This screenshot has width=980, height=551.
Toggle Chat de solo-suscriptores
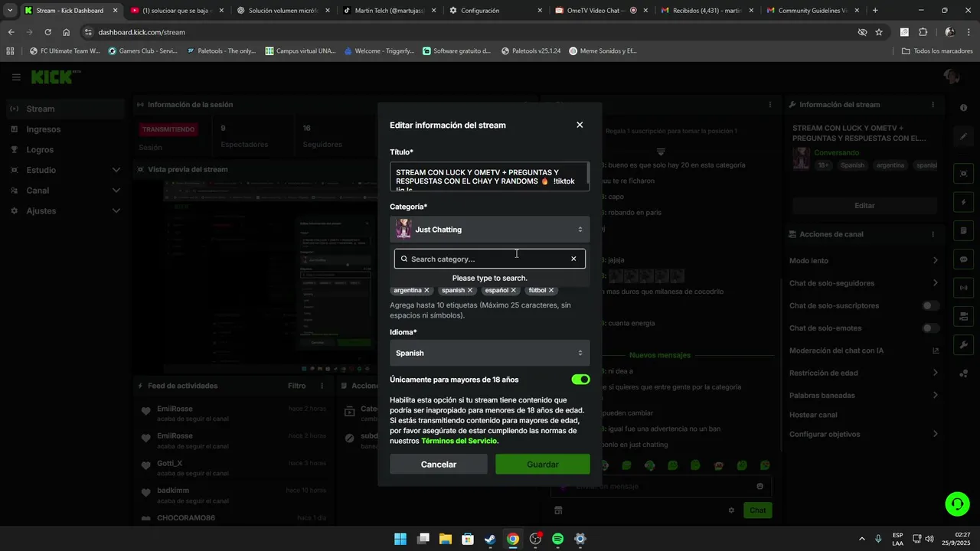[930, 305]
